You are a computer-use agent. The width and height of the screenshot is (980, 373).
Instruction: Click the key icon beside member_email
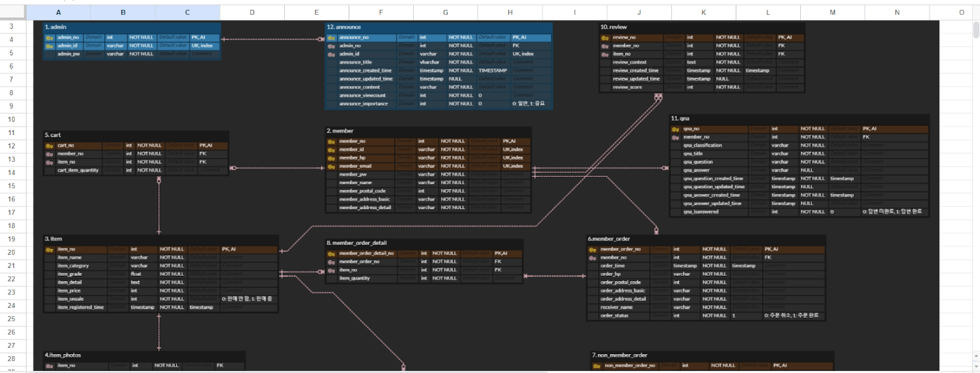pos(332,166)
